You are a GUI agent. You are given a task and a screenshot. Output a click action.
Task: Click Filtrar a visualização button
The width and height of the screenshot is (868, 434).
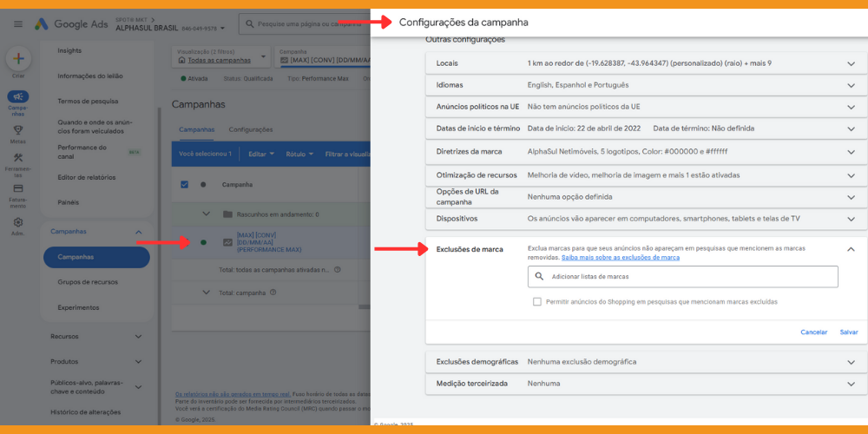[348, 154]
